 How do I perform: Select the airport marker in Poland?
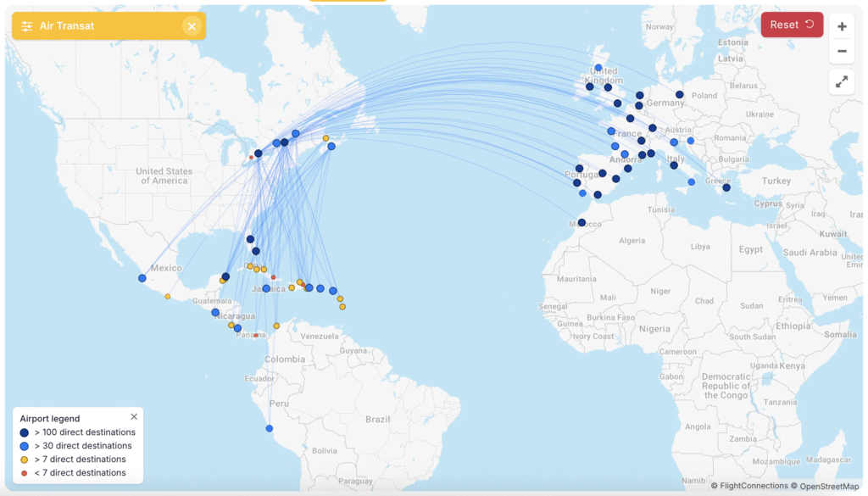pyautogui.click(x=680, y=95)
